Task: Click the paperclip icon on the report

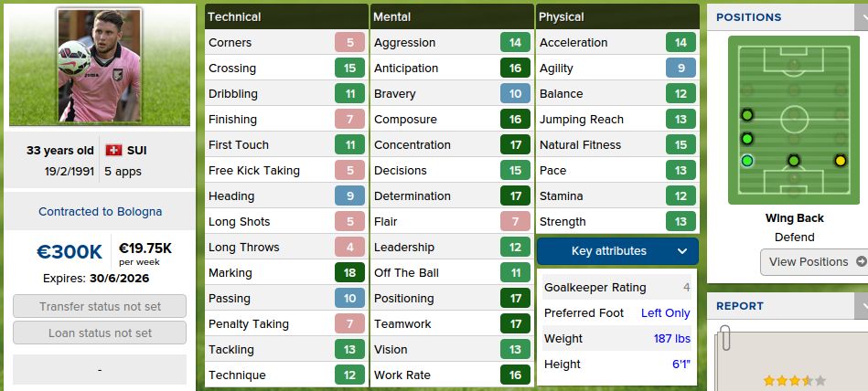Action: [x=724, y=340]
